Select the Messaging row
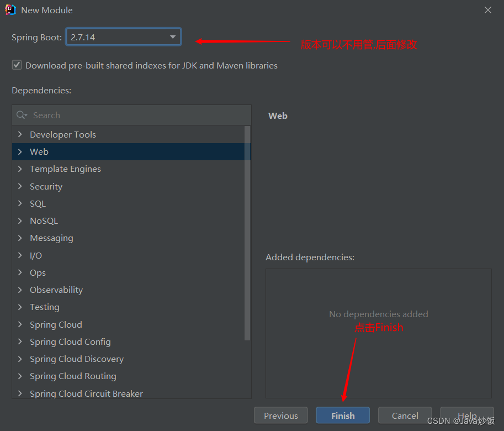This screenshot has height=431, width=504. tap(128, 238)
